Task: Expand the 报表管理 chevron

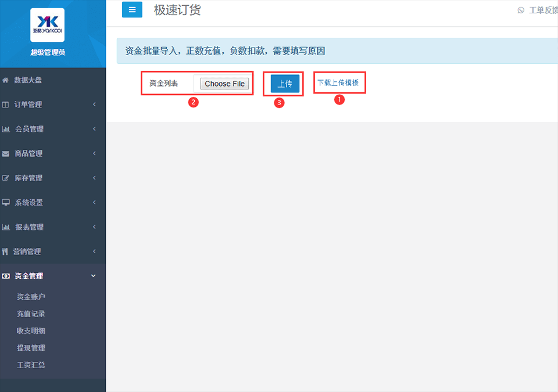Action: pos(94,227)
